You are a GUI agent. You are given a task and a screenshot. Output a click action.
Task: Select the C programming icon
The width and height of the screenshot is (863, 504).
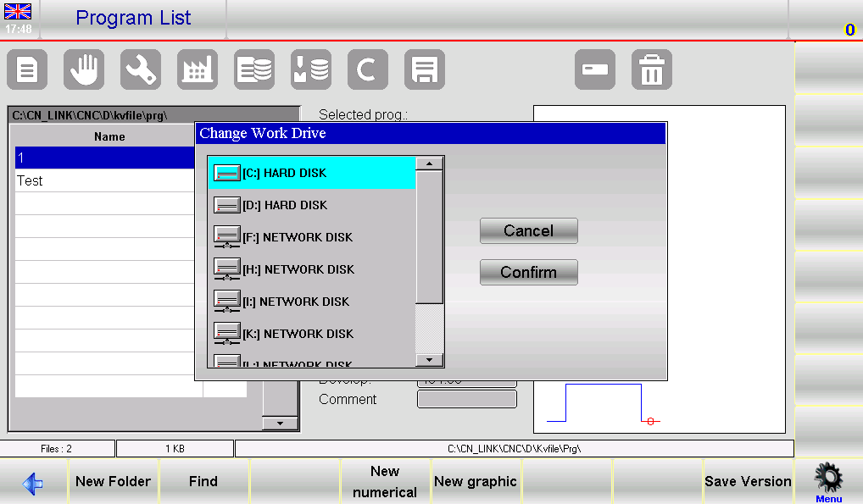[x=367, y=69]
